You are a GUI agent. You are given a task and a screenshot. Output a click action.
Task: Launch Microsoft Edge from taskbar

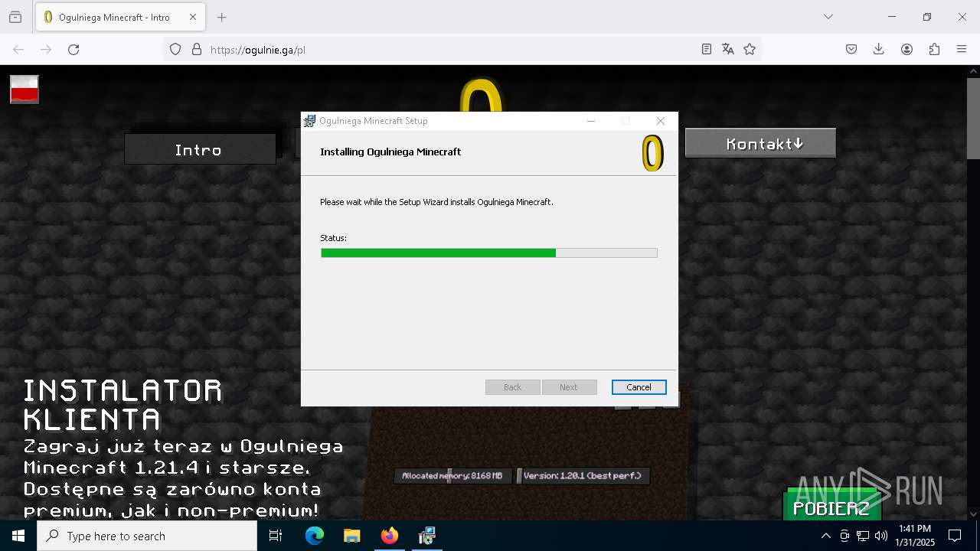[315, 536]
